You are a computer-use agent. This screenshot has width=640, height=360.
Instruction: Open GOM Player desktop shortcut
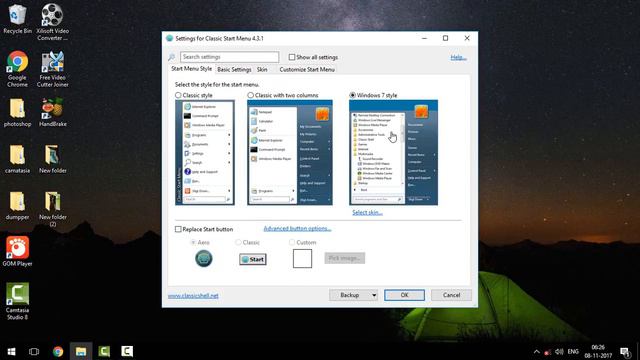[17, 251]
